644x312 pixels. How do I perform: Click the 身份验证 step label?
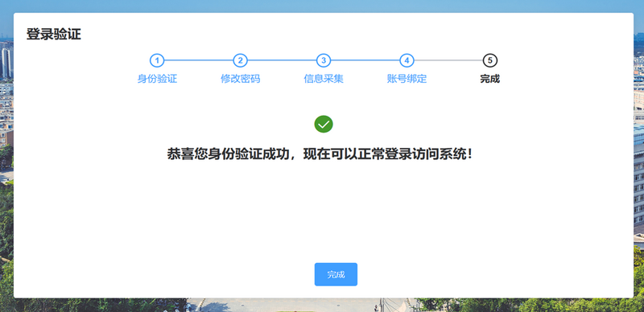pos(157,79)
